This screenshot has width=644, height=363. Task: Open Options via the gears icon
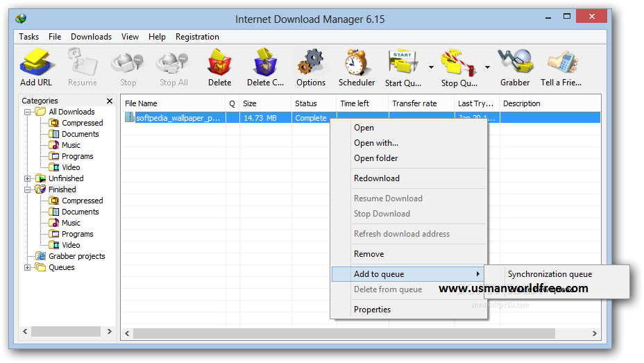(x=311, y=62)
